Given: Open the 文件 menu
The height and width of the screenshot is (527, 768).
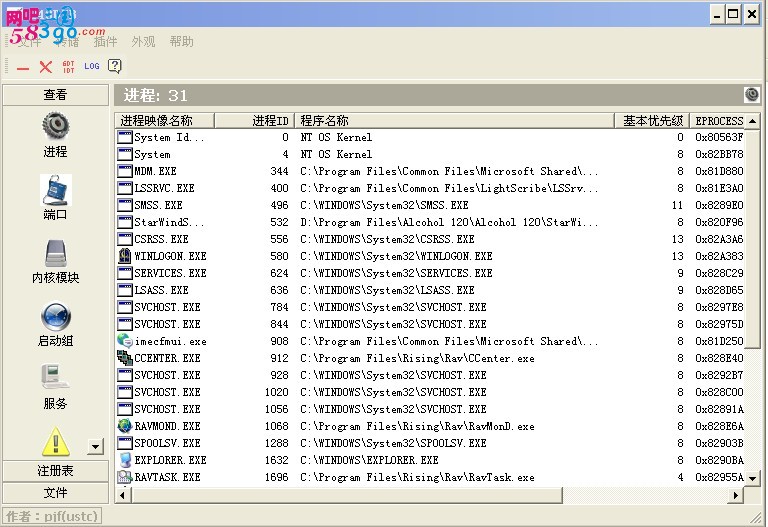Looking at the screenshot, I should coord(29,42).
